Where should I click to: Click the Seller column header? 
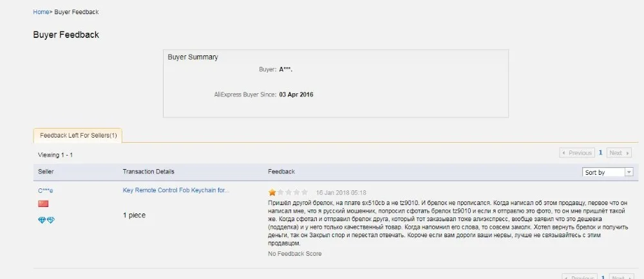pyautogui.click(x=46, y=172)
